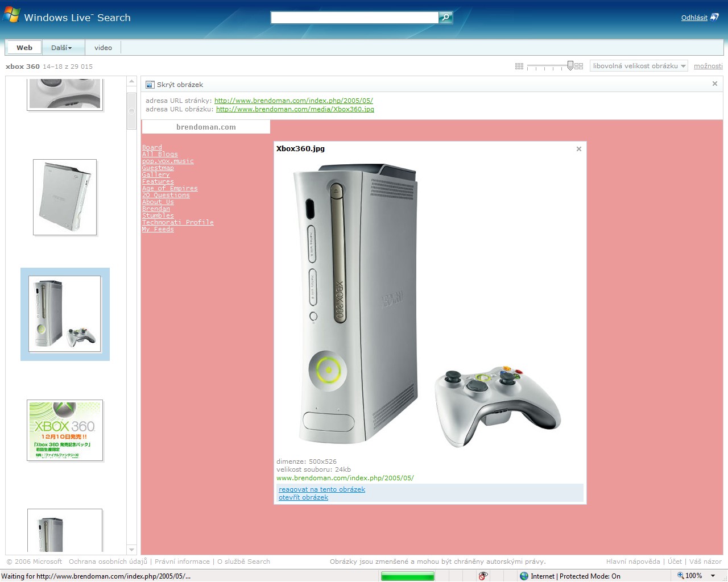
Task: Open Právní informace footer link
Action: (182, 562)
